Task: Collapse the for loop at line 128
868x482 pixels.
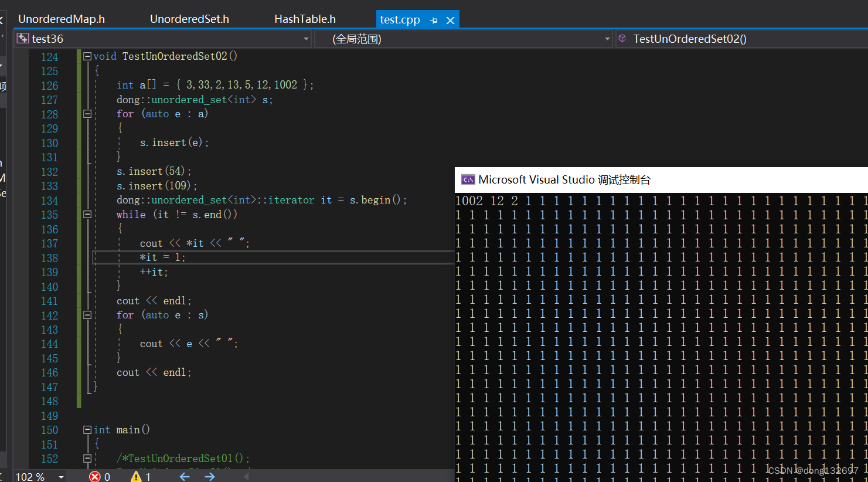Action: click(87, 114)
